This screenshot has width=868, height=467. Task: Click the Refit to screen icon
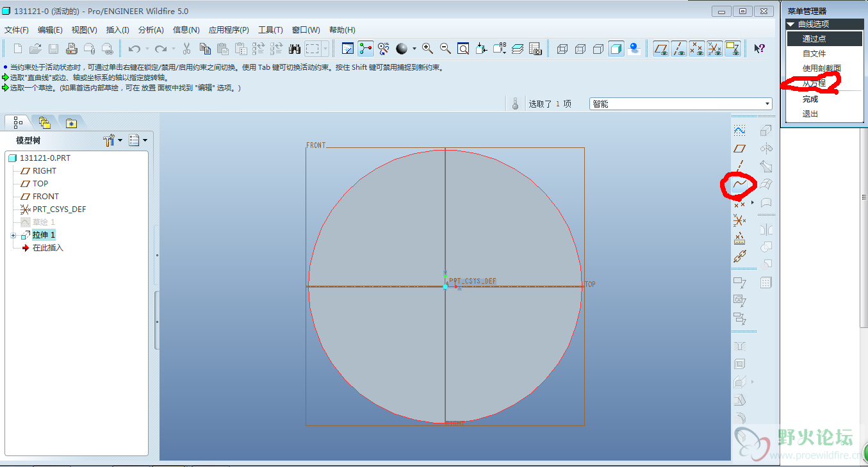[463, 49]
